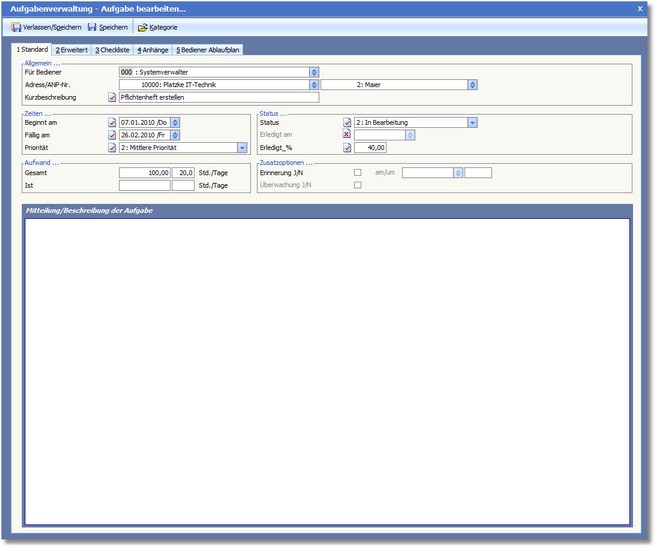Screen dimensions: 656x548
Task: Toggle the Überwachung J/N checkbox
Action: pyautogui.click(x=358, y=185)
